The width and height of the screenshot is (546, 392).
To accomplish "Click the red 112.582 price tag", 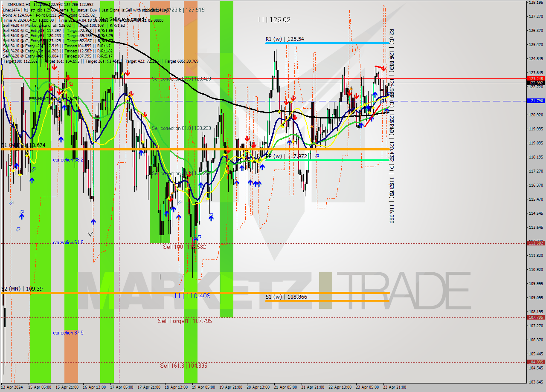I will click(x=536, y=243).
